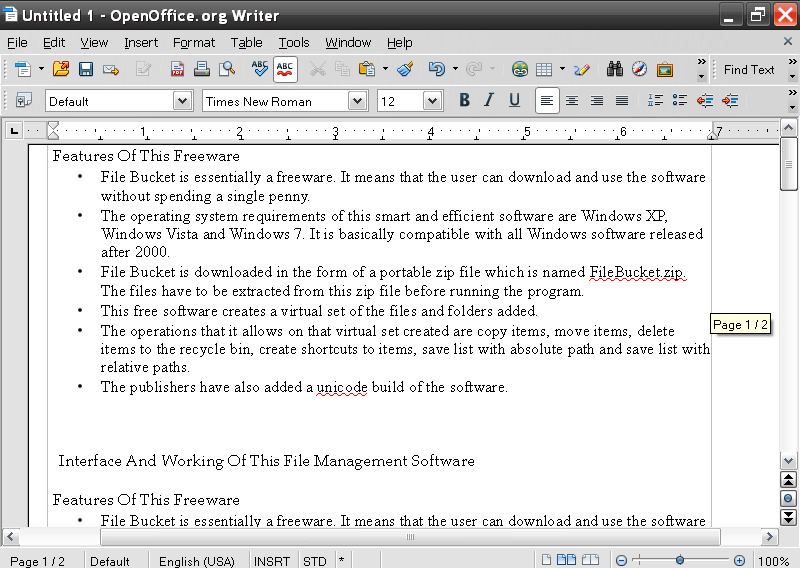Viewport: 800px width, 568px height.
Task: Toggle INSRT insert mode in status bar
Action: 272,561
